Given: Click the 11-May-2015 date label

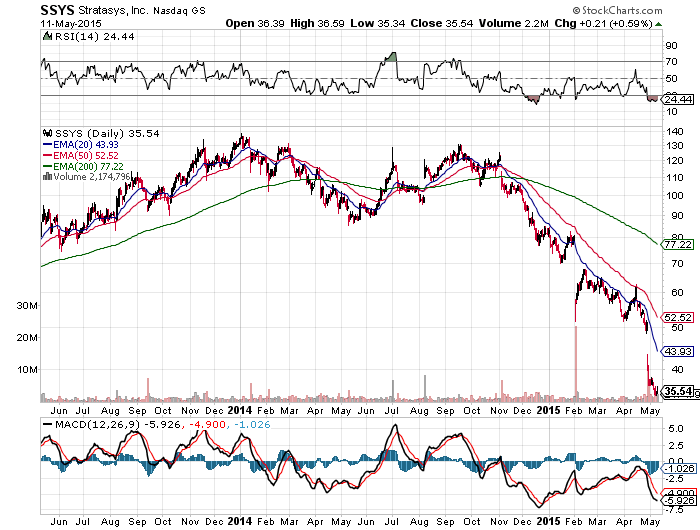Looking at the screenshot, I should tap(71, 24).
